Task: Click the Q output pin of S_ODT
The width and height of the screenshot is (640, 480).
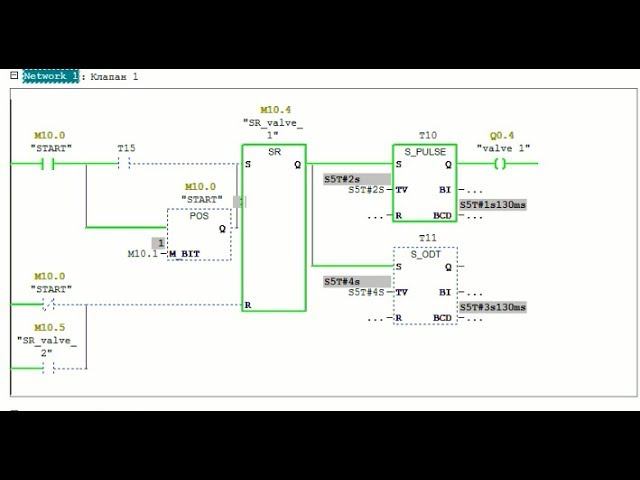Action: pos(448,267)
